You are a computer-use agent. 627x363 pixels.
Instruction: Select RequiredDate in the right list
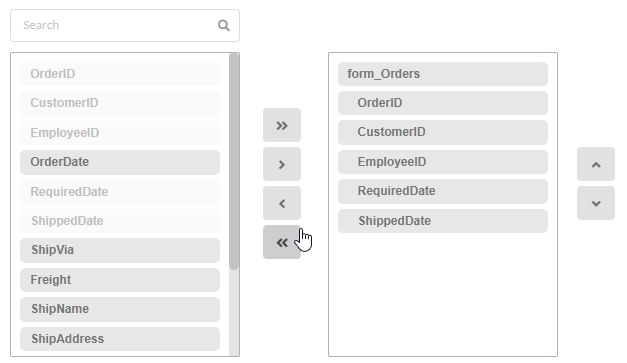coord(443,191)
